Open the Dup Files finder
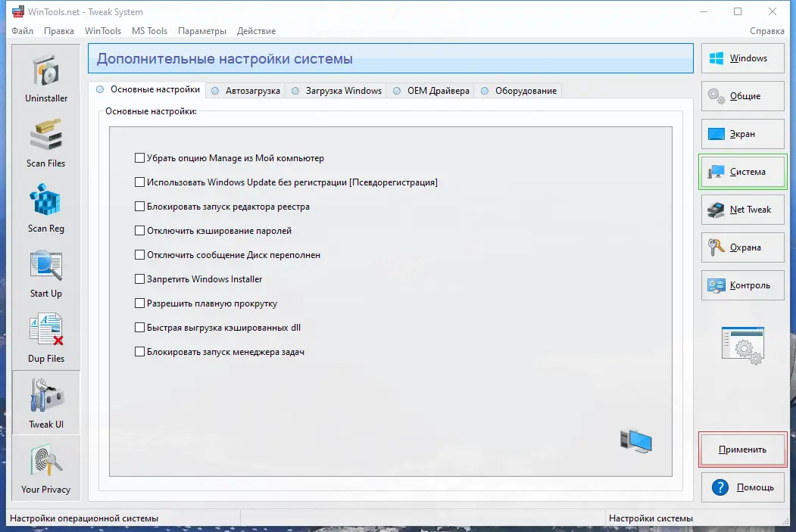 (x=45, y=338)
